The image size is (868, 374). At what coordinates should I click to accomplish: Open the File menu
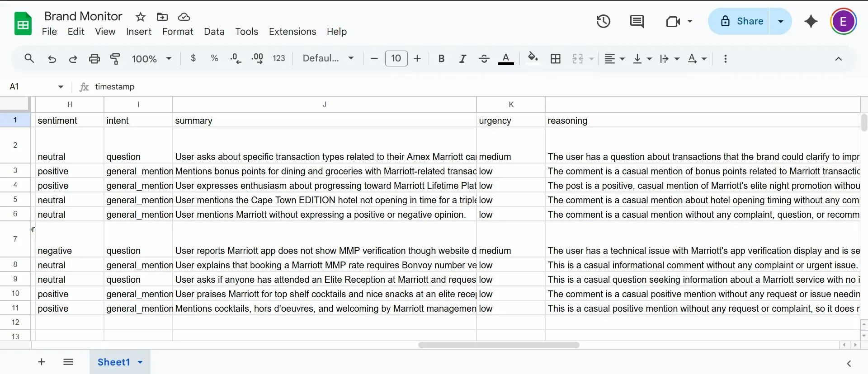[49, 32]
